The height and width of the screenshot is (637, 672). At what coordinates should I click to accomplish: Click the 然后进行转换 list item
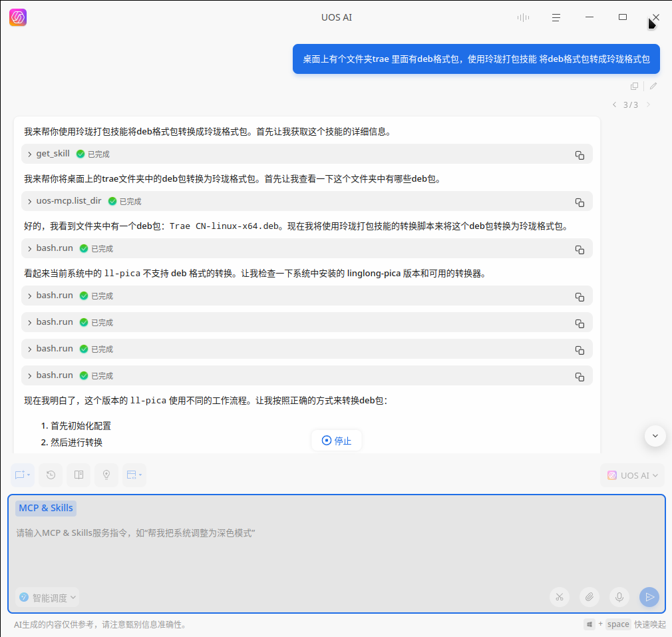point(77,443)
